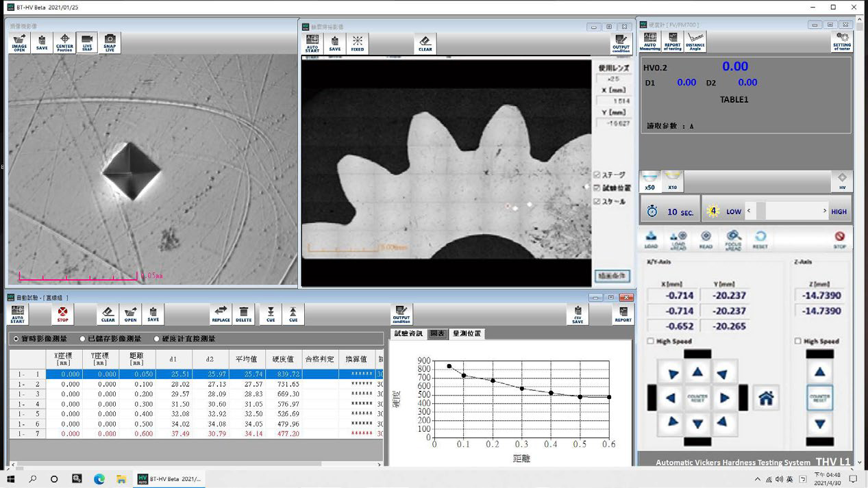This screenshot has width=868, height=488.
Task: Click the CSV SAVE icon
Action: coord(578,314)
